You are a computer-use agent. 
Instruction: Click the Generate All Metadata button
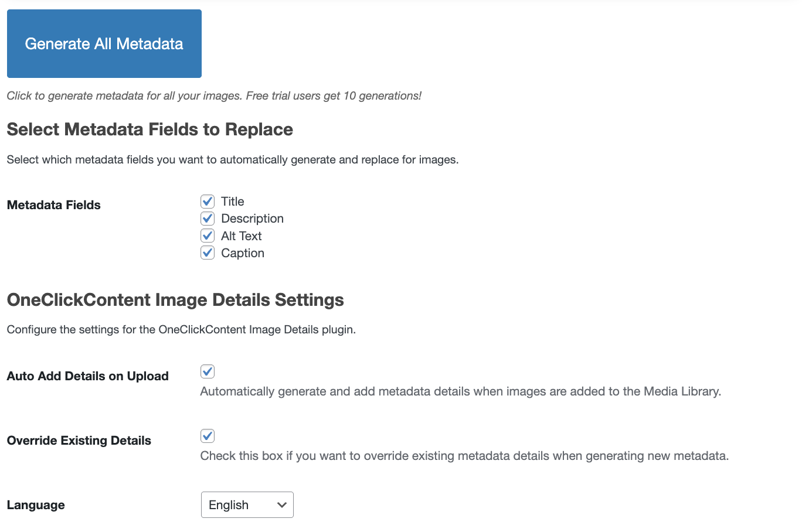point(104,44)
